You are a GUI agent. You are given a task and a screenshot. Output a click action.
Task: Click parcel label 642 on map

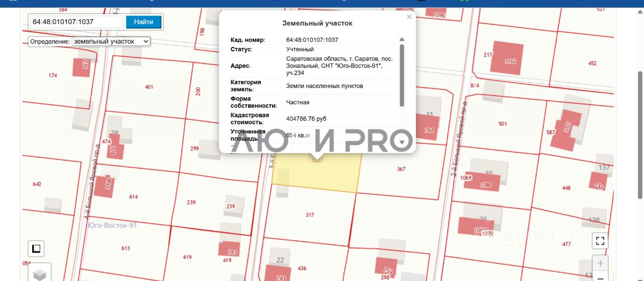pyautogui.click(x=37, y=184)
